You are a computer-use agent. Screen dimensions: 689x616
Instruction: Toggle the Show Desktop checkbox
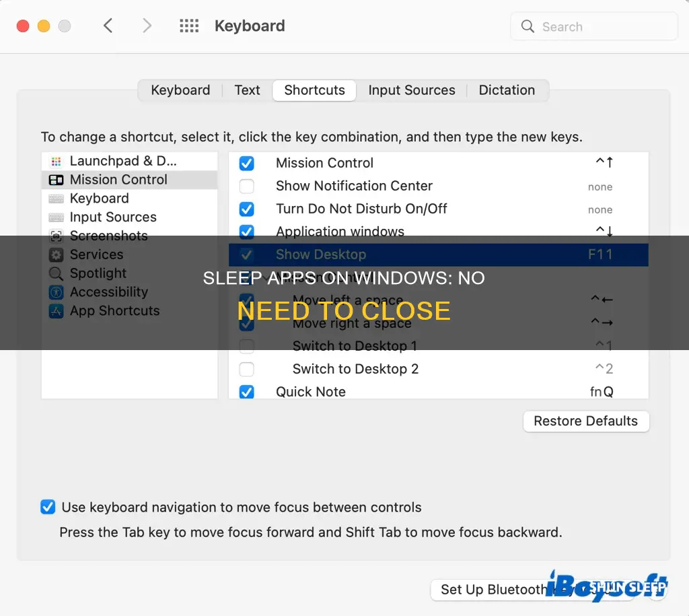click(246, 254)
